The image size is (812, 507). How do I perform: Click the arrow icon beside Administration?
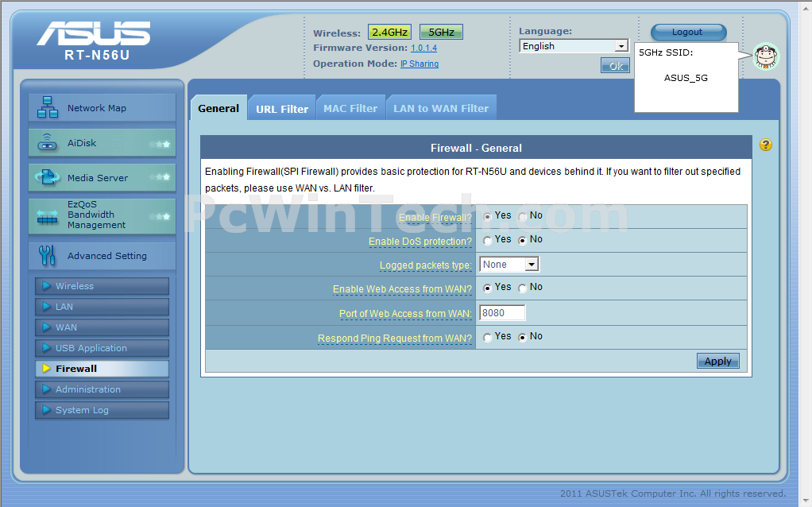pyautogui.click(x=46, y=389)
